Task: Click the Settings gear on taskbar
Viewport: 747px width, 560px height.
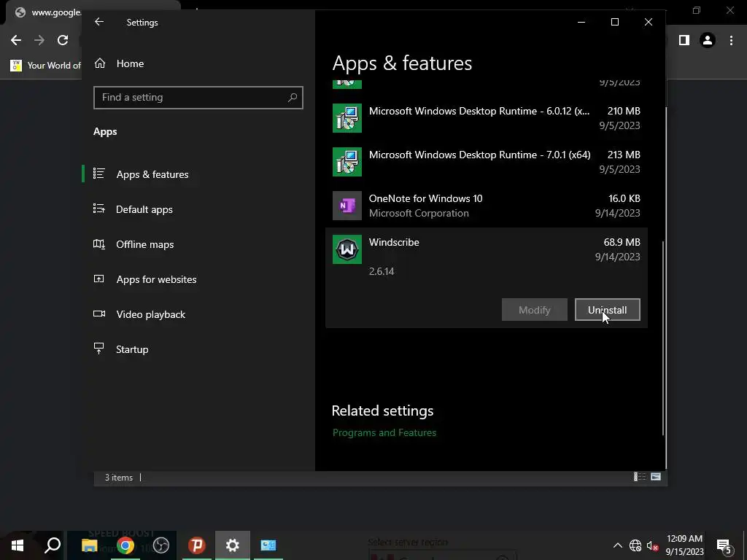Action: (233, 545)
